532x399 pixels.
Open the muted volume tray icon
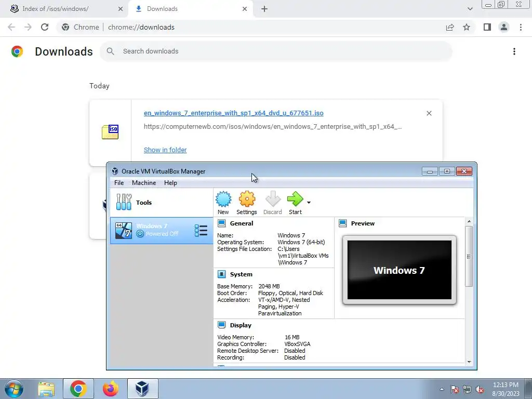[480, 390]
